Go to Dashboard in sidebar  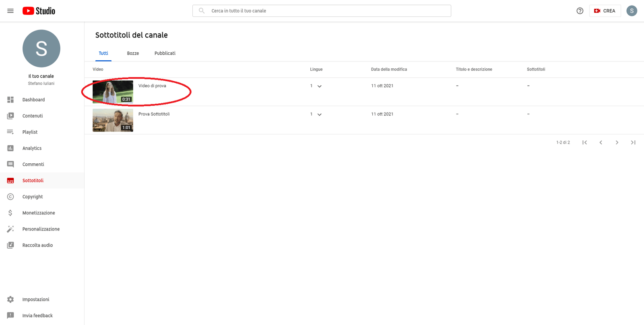(33, 100)
